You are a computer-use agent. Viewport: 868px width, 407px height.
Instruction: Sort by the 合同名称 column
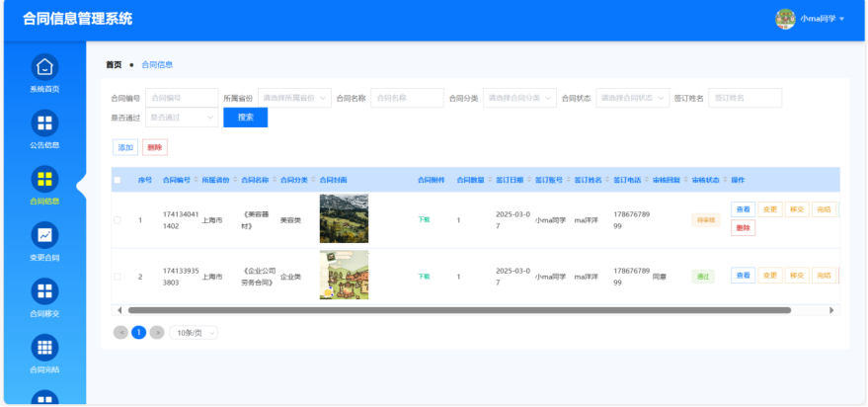[x=274, y=180]
